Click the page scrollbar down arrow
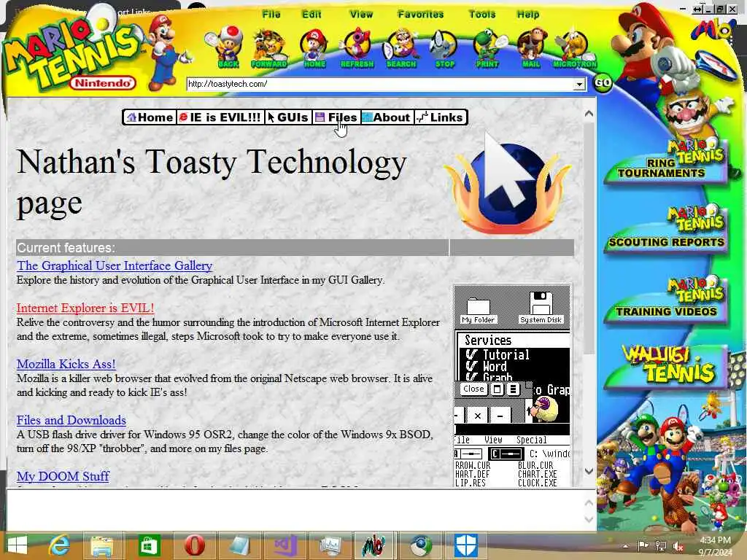The width and height of the screenshot is (747, 560). click(589, 472)
